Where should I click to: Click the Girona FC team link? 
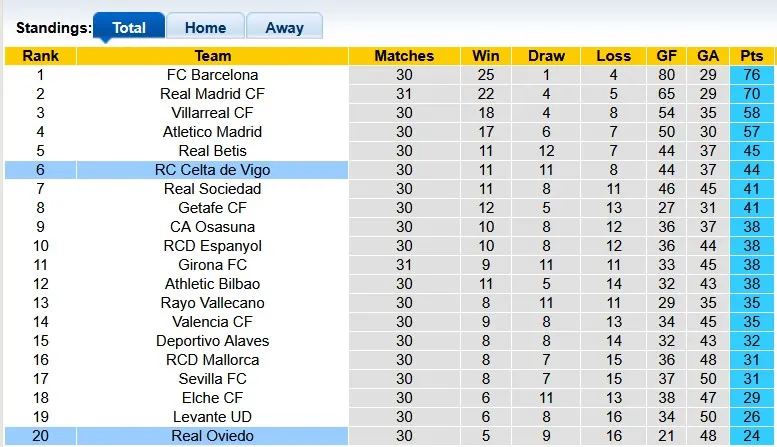[212, 265]
